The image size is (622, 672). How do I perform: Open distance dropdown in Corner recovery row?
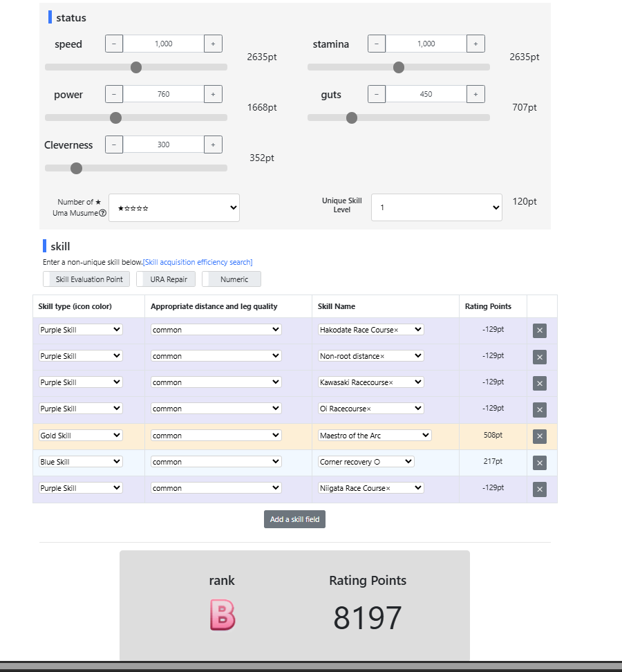coord(216,462)
